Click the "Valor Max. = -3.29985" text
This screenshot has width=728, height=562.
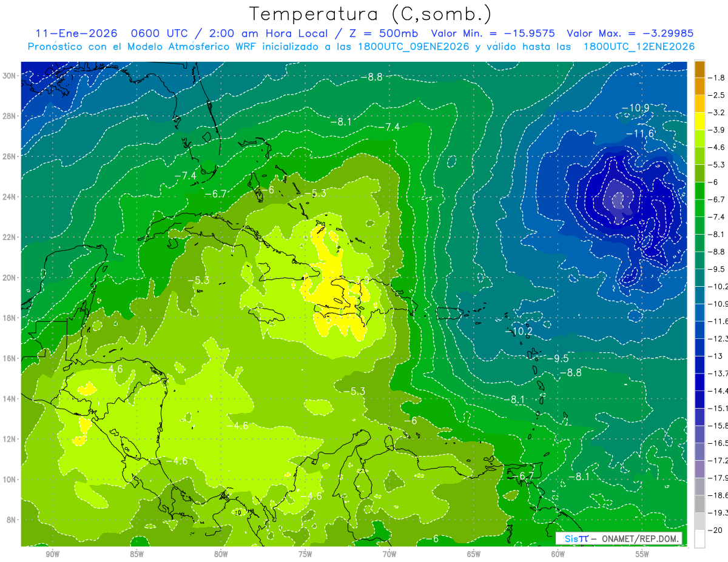pos(630,33)
